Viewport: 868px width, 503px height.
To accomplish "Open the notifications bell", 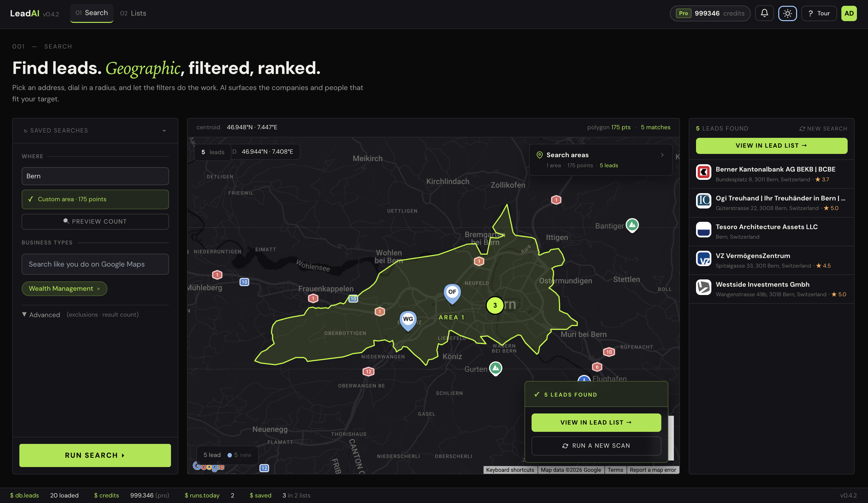I will (x=764, y=13).
